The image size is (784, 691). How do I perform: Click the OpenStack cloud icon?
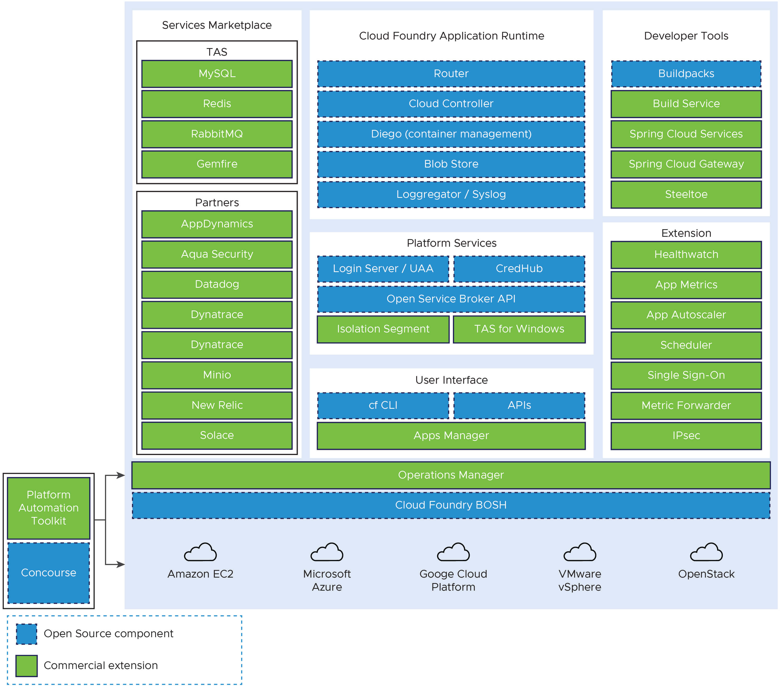point(706,552)
